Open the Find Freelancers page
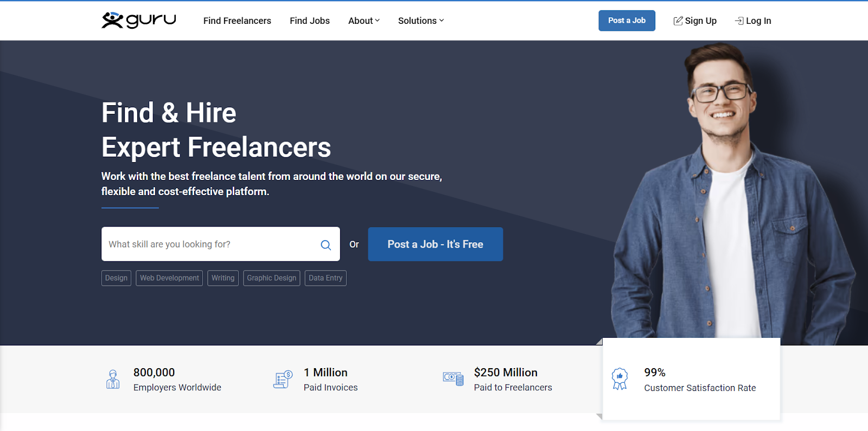 click(237, 21)
